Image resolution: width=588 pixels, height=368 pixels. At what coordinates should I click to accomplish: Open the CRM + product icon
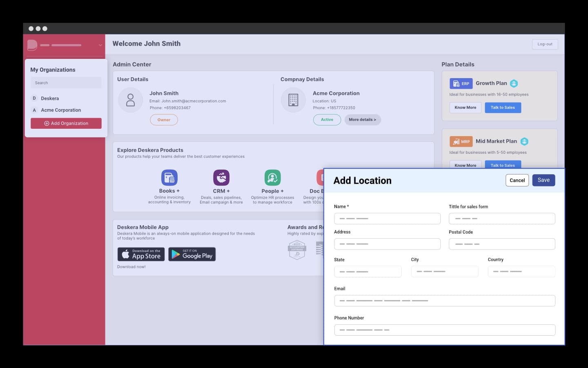click(221, 178)
